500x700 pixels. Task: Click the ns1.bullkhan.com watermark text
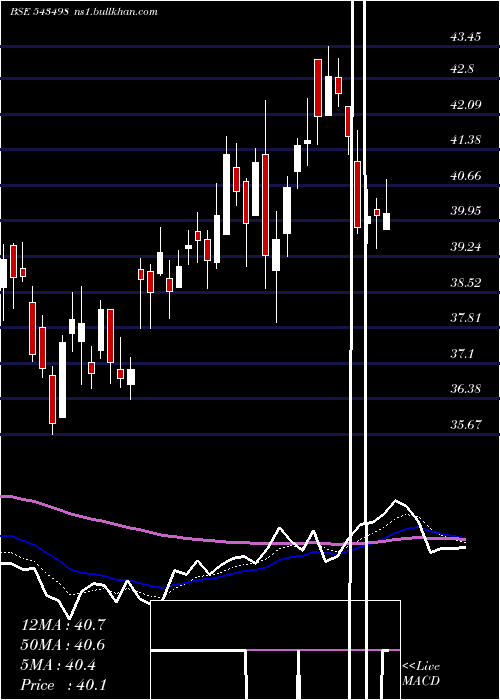click(115, 12)
